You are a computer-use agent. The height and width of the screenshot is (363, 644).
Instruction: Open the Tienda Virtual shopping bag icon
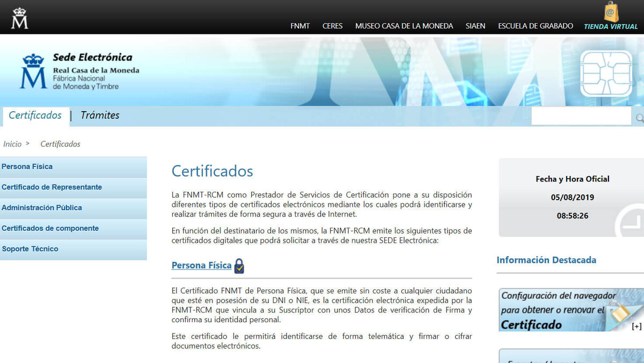[611, 11]
